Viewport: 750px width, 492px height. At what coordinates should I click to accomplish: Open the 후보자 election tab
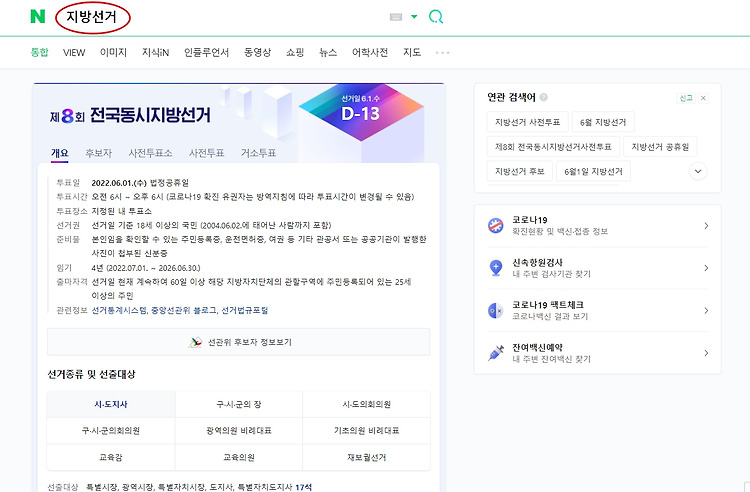tap(98, 153)
